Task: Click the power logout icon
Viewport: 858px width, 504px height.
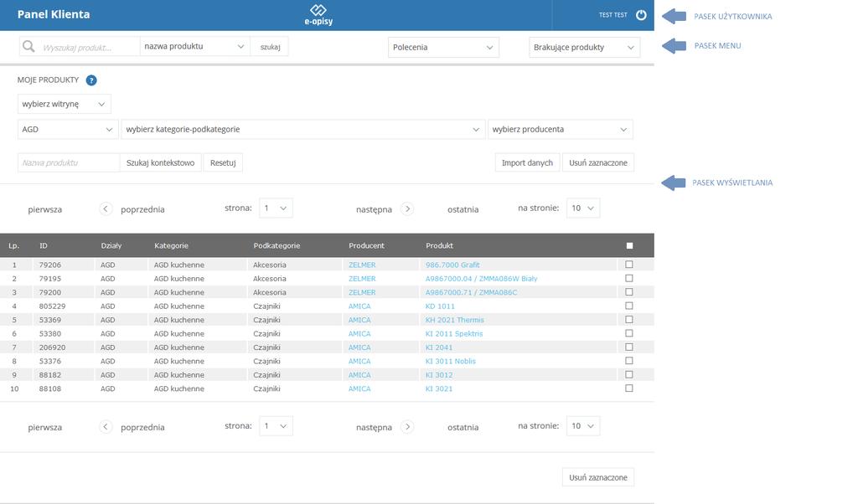Action: pos(641,15)
